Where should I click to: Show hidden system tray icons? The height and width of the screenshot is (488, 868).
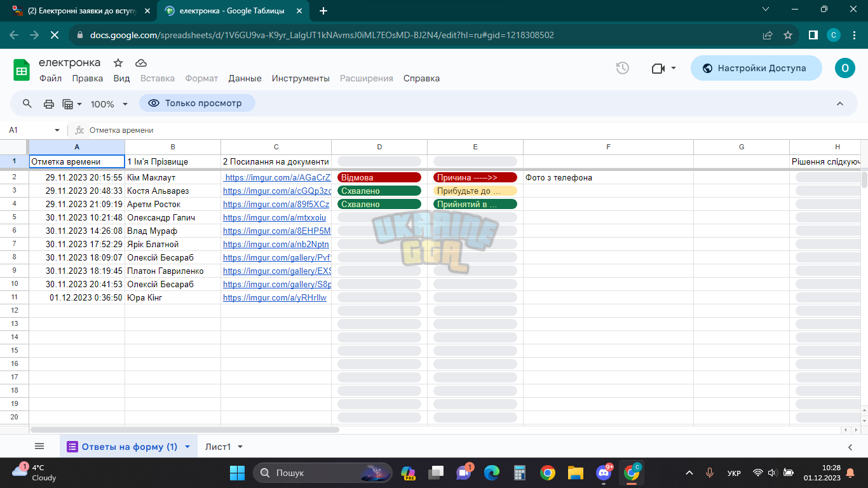click(x=689, y=473)
